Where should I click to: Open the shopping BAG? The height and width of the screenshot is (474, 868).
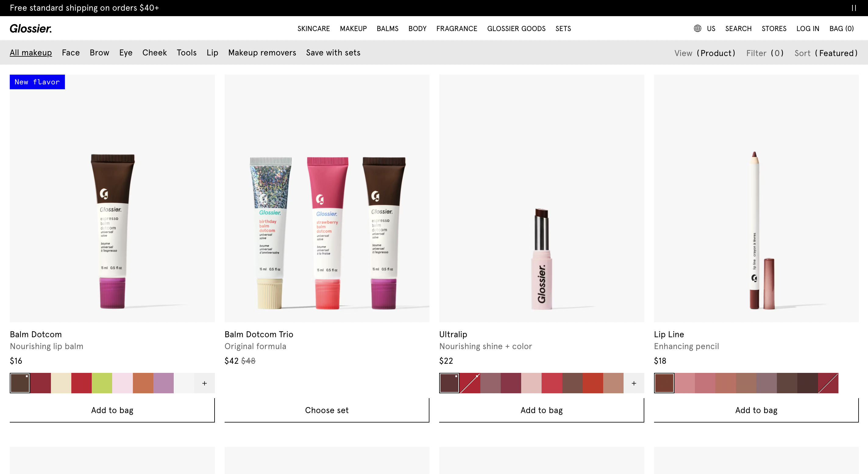[x=841, y=29]
